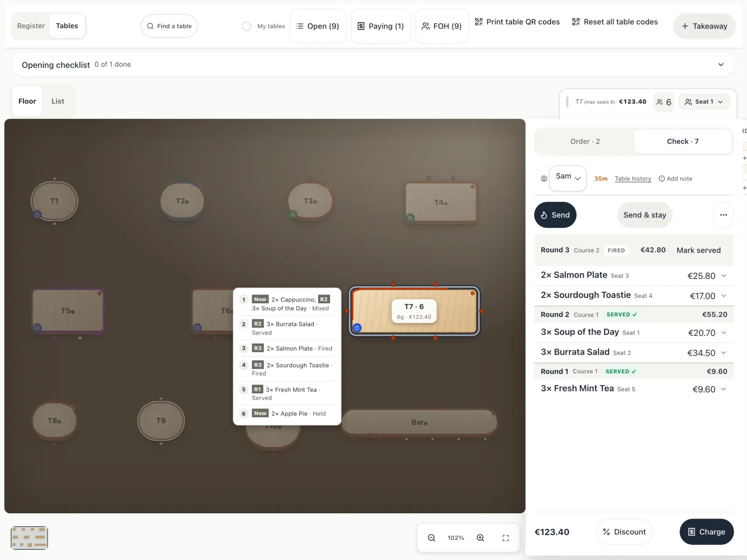Select table T9 on the floor
Viewport: 747px width, 560px height.
[161, 421]
